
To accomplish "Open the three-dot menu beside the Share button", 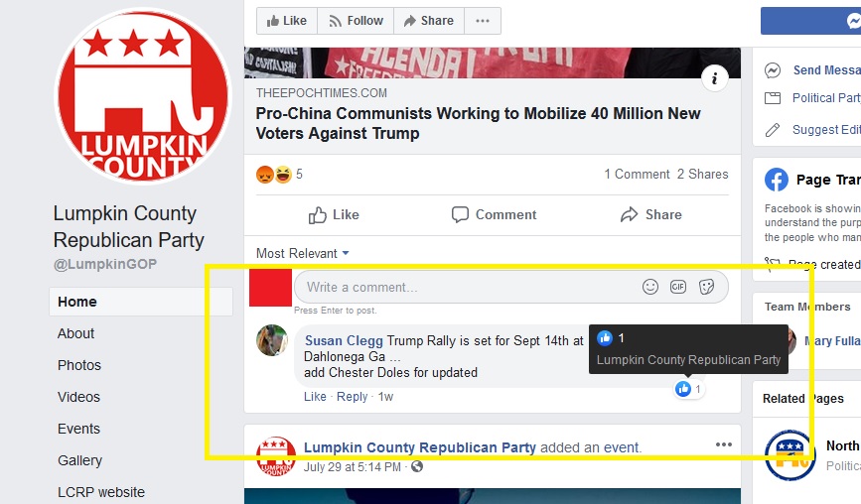I will tap(483, 21).
